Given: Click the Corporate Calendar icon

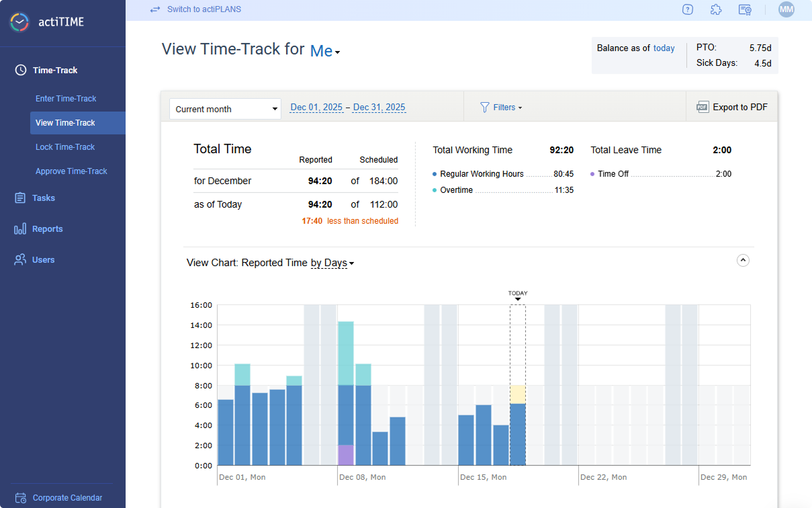Looking at the screenshot, I should 20,497.
